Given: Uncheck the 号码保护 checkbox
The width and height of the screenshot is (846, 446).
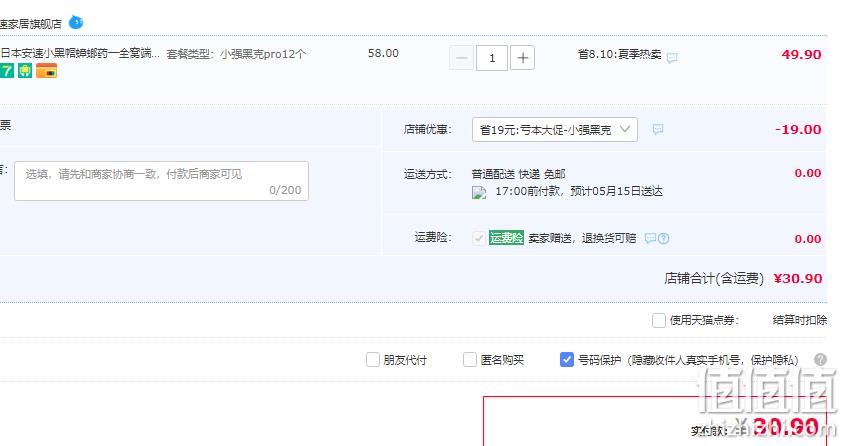Looking at the screenshot, I should coord(567,360).
